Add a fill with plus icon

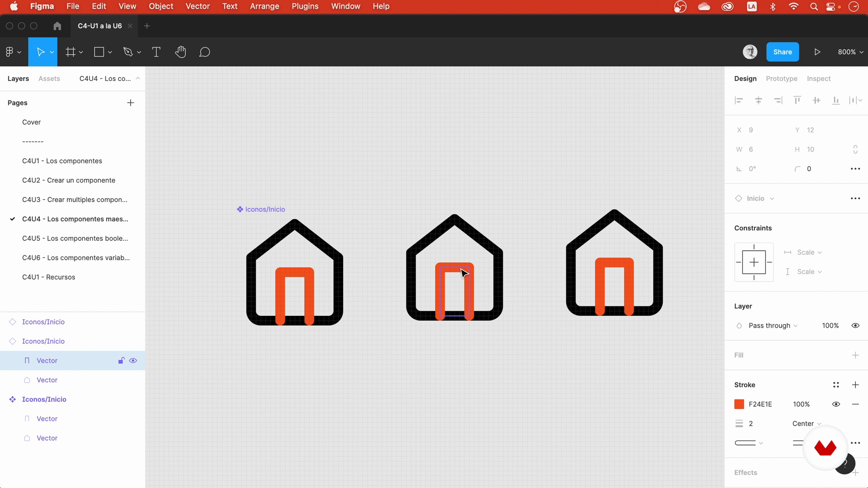point(855,355)
